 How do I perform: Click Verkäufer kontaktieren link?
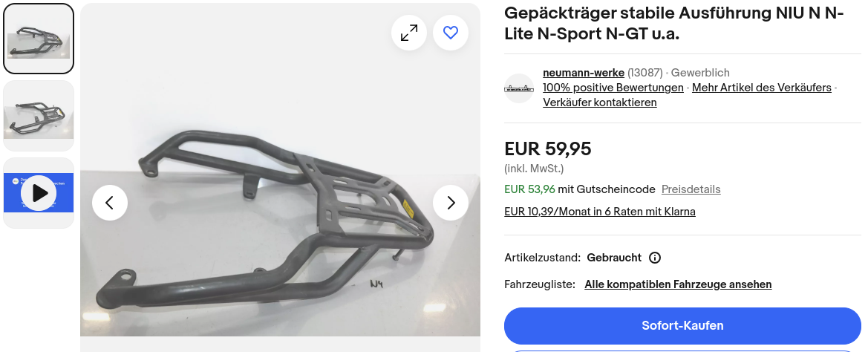coord(599,102)
